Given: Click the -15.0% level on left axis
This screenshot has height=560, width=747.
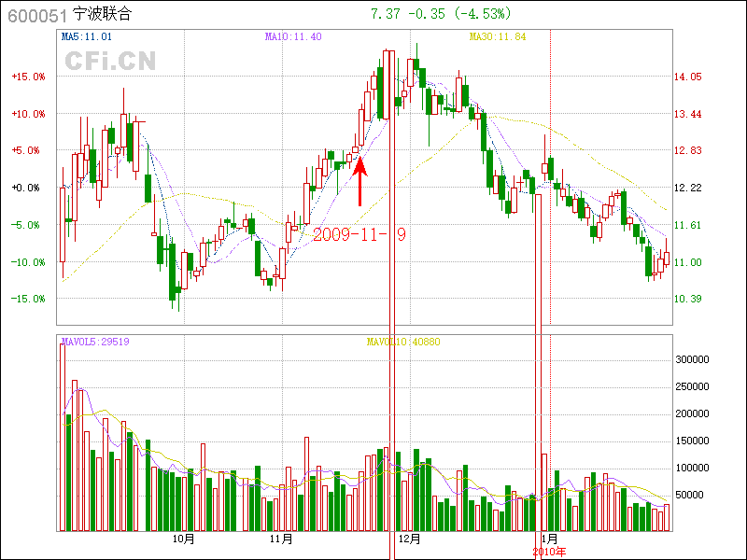Looking at the screenshot, I should pos(28,299).
